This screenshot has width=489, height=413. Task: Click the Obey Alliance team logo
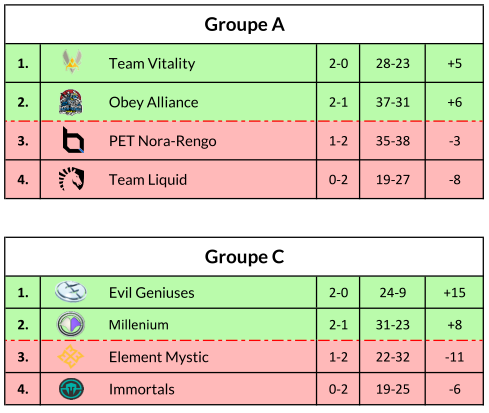pyautogui.click(x=71, y=102)
